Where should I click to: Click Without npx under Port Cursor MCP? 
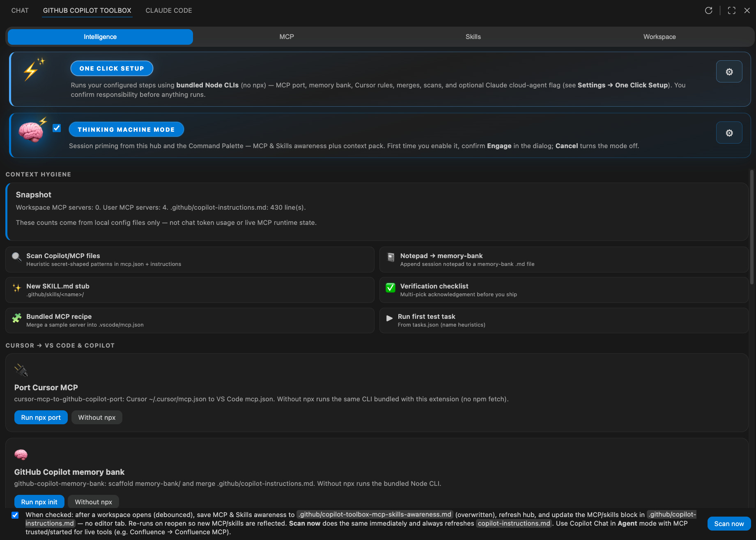[97, 417]
